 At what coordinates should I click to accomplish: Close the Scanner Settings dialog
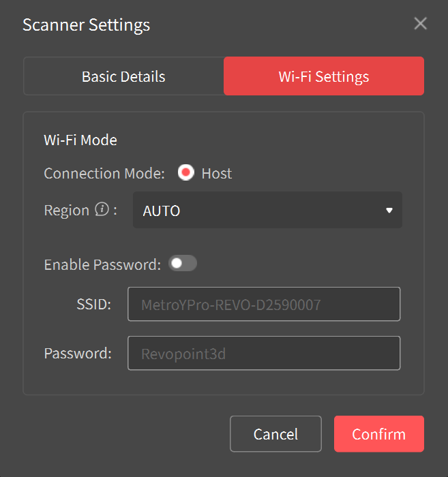click(x=421, y=24)
